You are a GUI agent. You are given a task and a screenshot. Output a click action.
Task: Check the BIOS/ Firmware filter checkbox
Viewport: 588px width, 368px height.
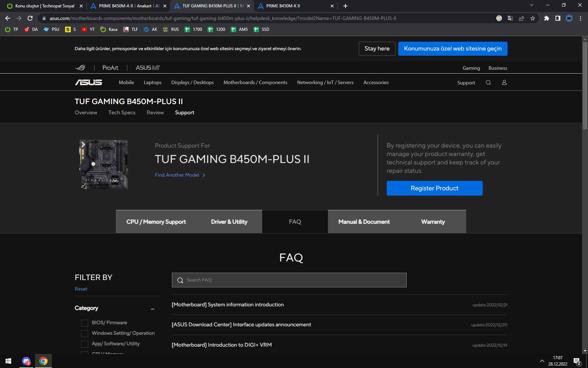tap(85, 323)
